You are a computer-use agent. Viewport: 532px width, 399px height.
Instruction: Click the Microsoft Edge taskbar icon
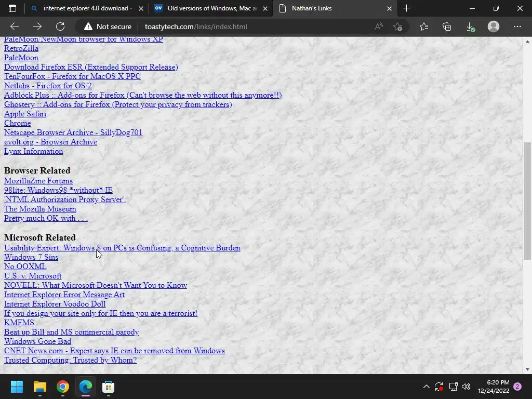pyautogui.click(x=86, y=387)
